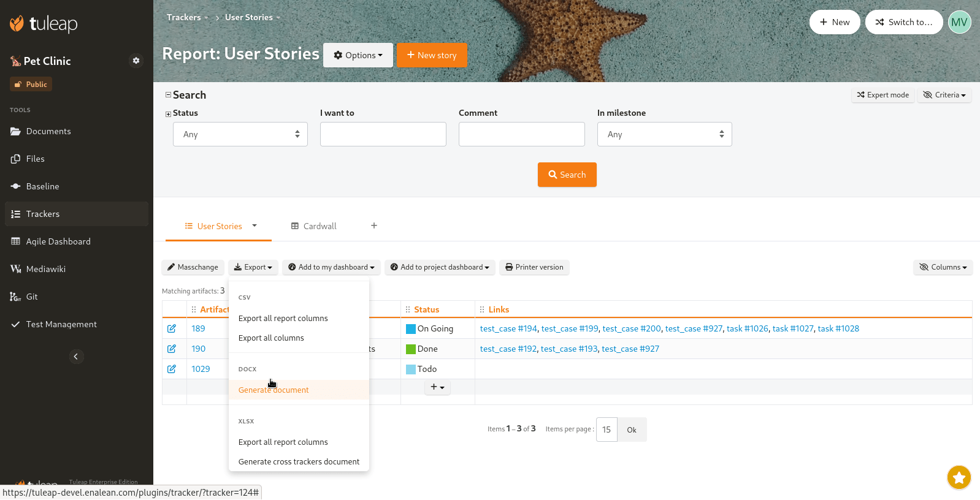Image resolution: width=980 pixels, height=500 pixels.
Task: Open the In milestone dropdown
Action: pyautogui.click(x=664, y=134)
